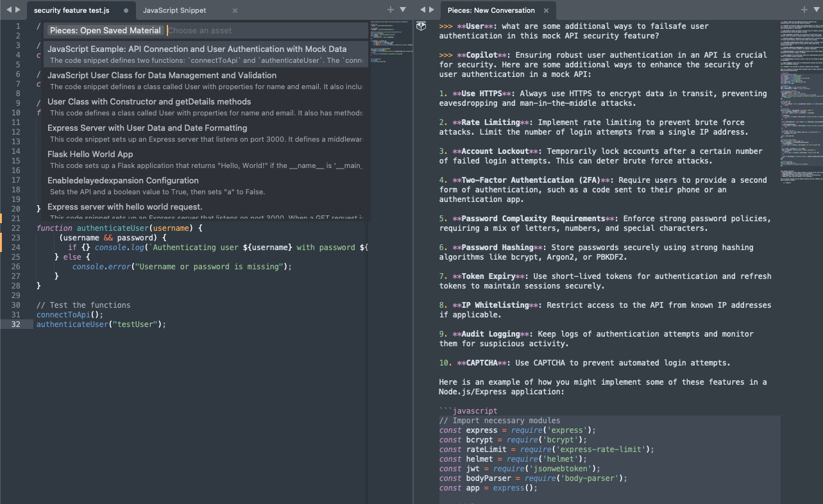Focus the 'Choose an asset' input field
Viewport: 823px width, 504px height.
(x=266, y=30)
